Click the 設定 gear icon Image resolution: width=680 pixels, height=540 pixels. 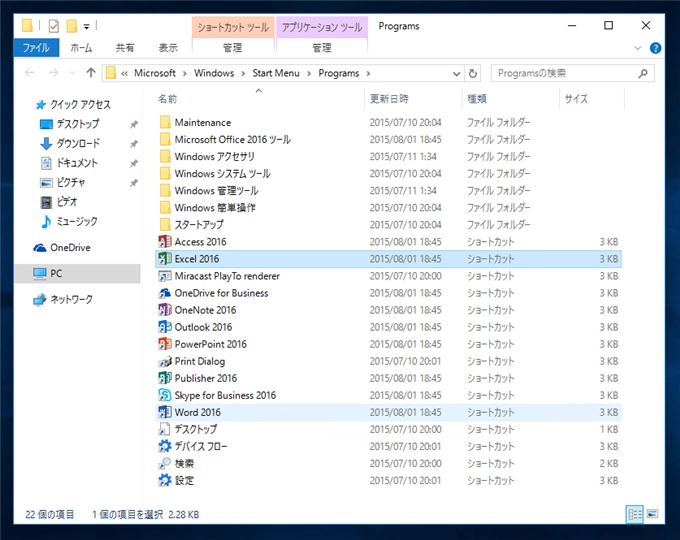[165, 480]
